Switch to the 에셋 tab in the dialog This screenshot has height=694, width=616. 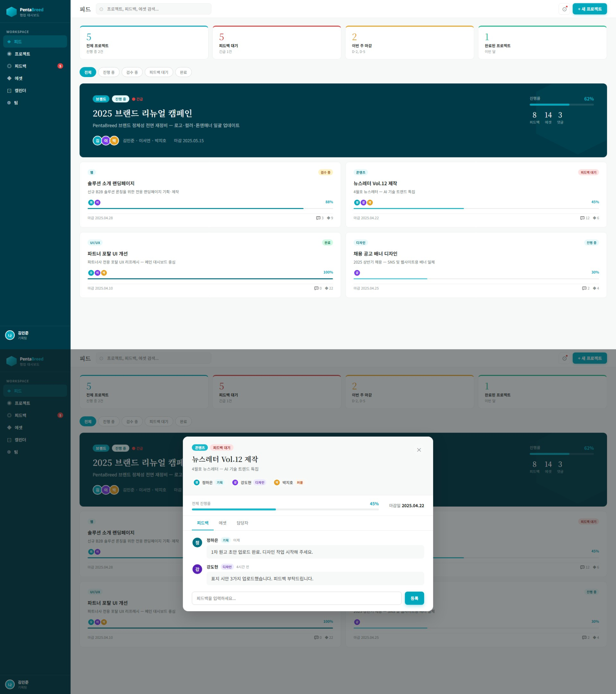[x=222, y=523]
